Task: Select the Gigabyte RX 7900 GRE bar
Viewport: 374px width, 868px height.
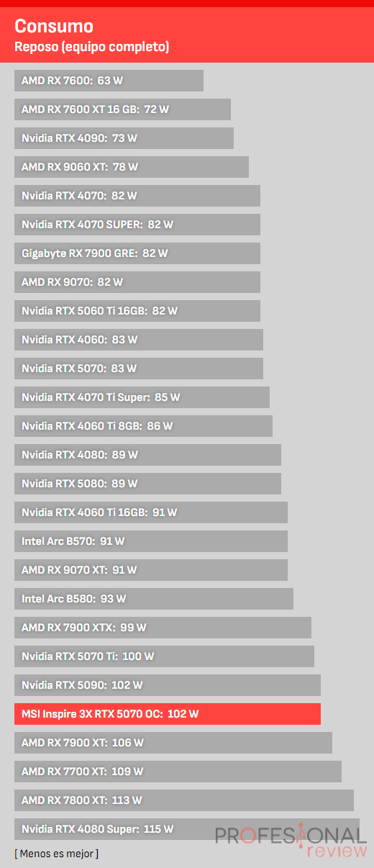Action: point(137,253)
